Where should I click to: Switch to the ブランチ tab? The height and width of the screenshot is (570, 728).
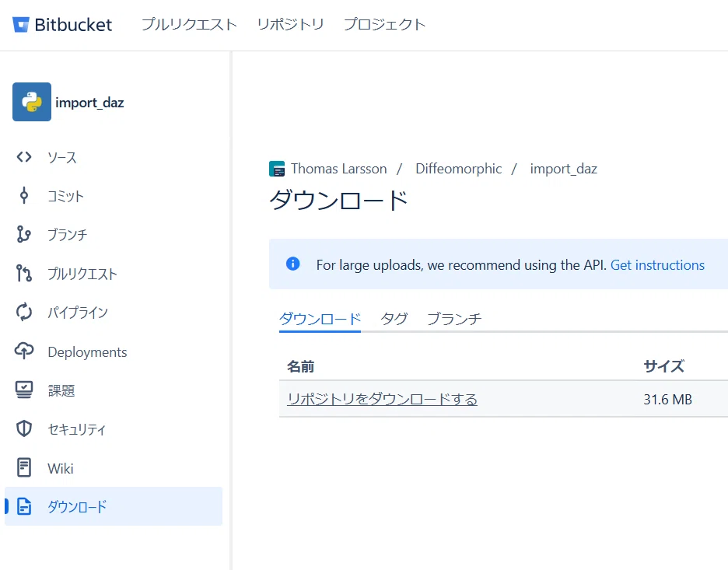click(x=454, y=319)
